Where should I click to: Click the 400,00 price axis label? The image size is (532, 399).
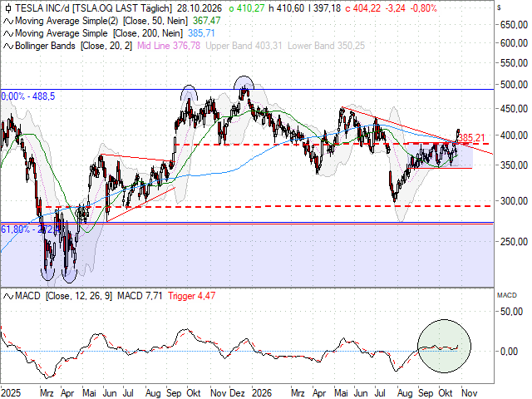pos(514,135)
